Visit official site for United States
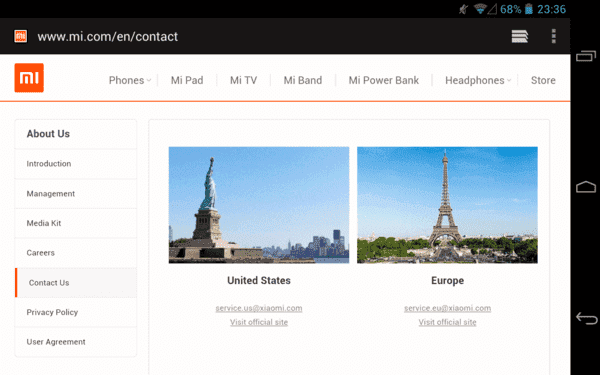 (x=259, y=322)
